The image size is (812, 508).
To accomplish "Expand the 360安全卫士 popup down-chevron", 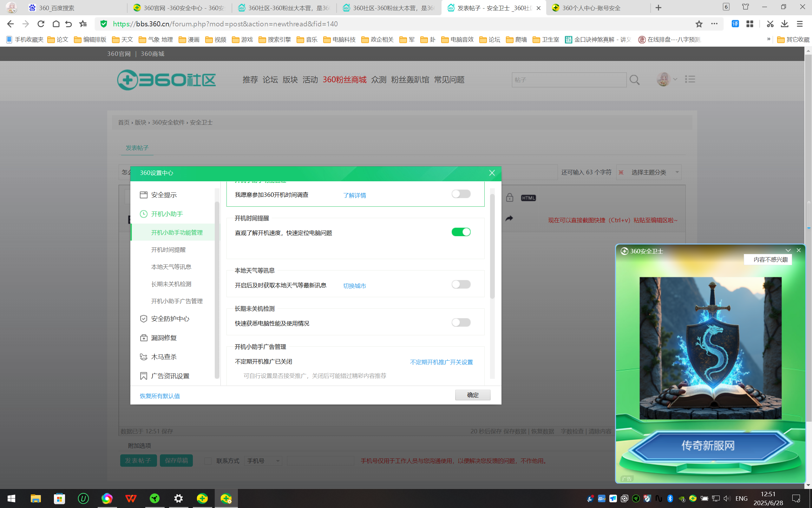I will [788, 250].
